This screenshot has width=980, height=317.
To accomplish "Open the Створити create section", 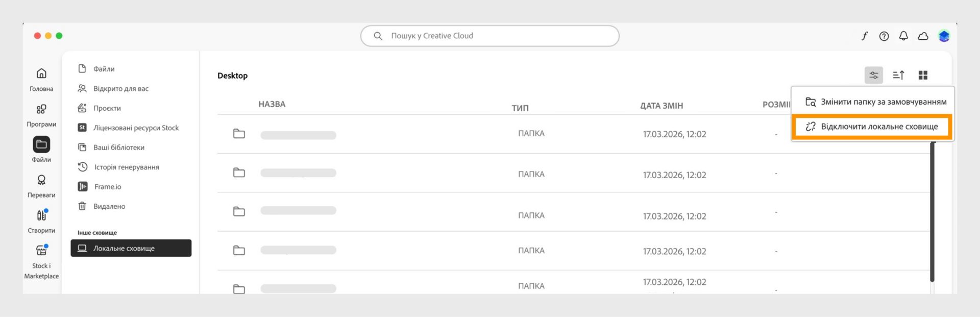I will pos(42,215).
